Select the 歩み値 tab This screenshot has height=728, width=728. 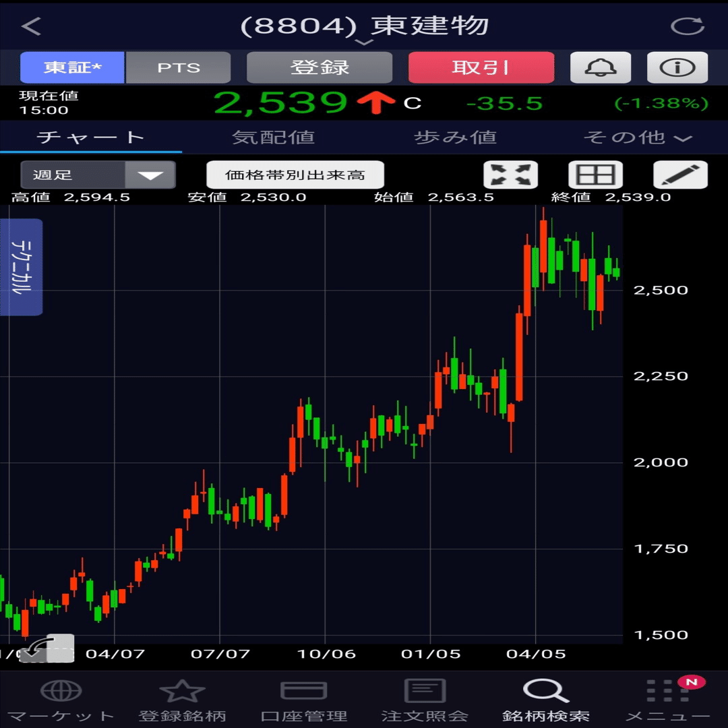pyautogui.click(x=455, y=138)
